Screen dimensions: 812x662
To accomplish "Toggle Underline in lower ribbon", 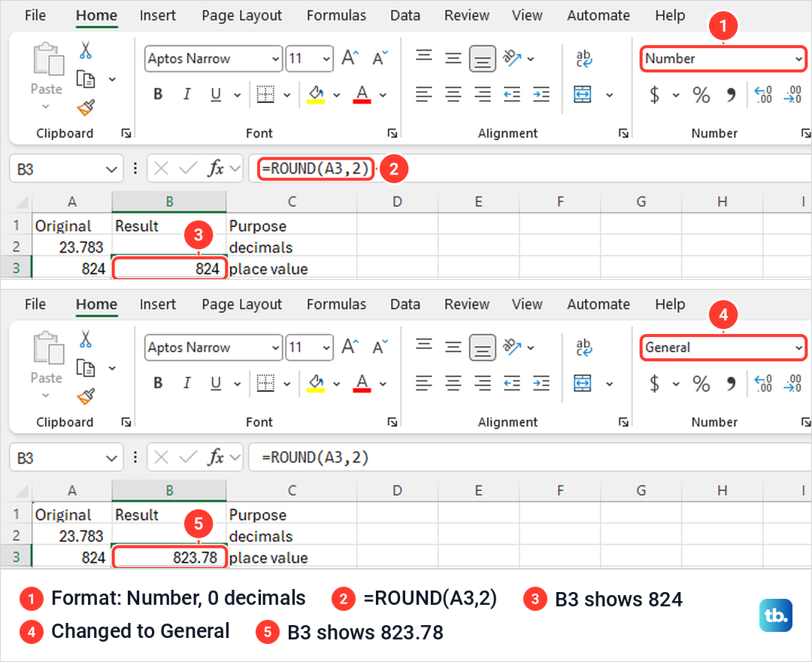I will 216,384.
